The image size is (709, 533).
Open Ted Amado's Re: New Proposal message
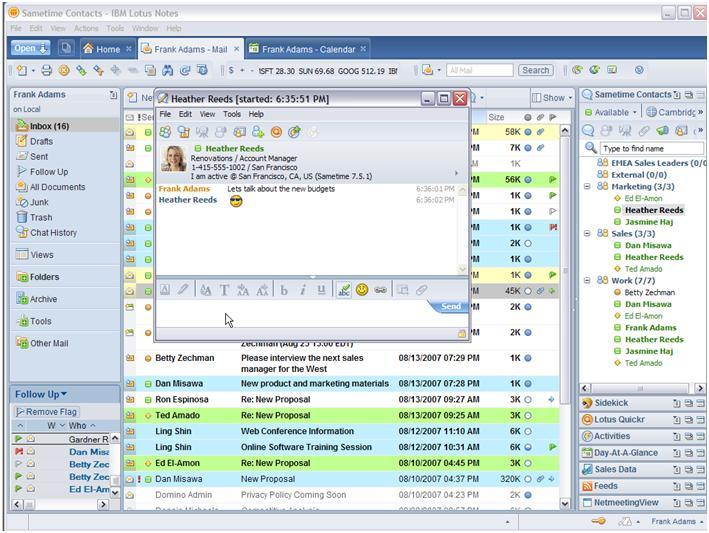(341, 415)
